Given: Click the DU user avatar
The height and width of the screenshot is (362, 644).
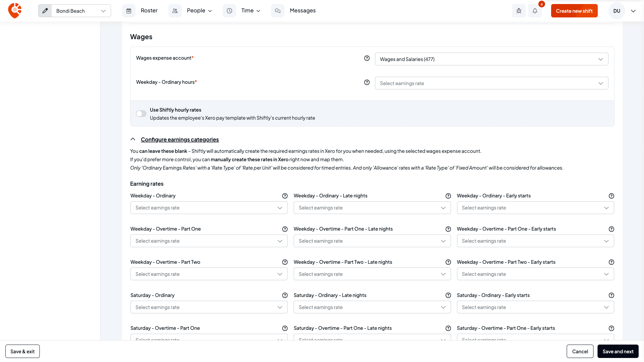Looking at the screenshot, I should tap(616, 11).
